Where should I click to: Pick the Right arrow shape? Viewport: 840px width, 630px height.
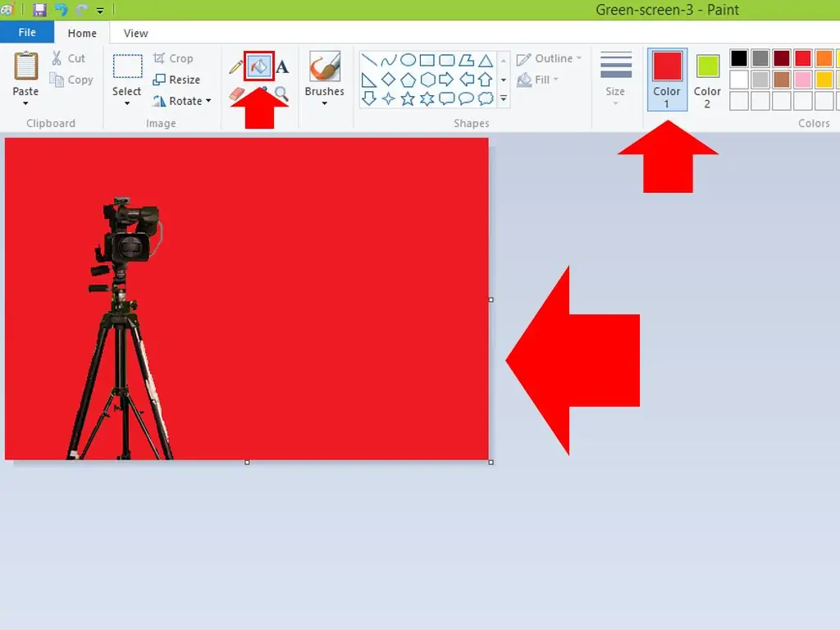(446, 80)
